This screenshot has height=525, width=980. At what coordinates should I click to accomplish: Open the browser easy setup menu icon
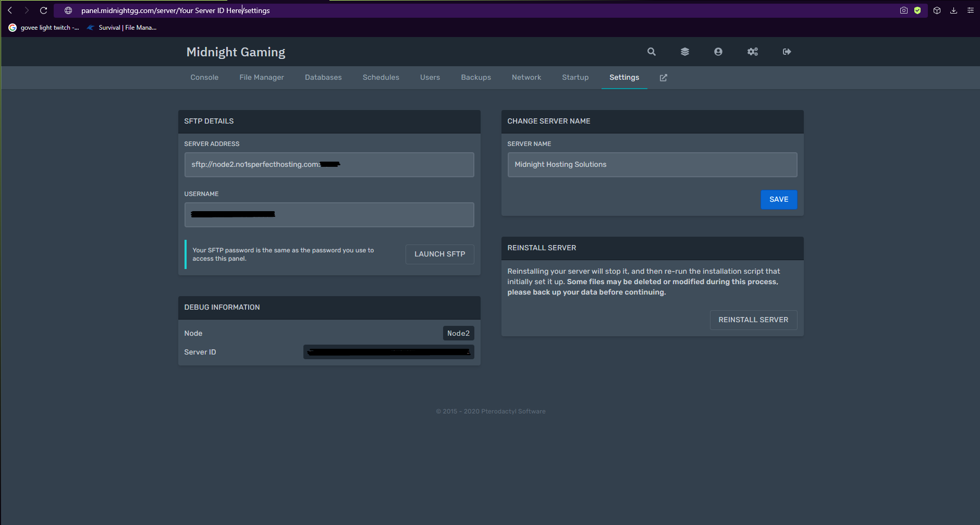[970, 10]
